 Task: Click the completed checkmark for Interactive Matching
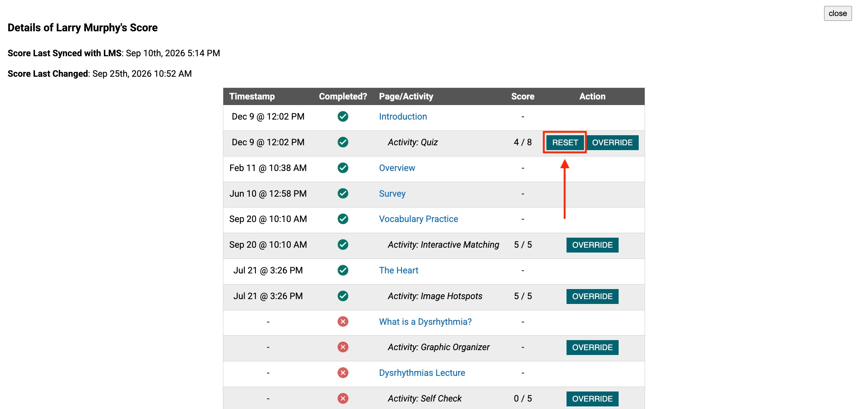pyautogui.click(x=343, y=244)
